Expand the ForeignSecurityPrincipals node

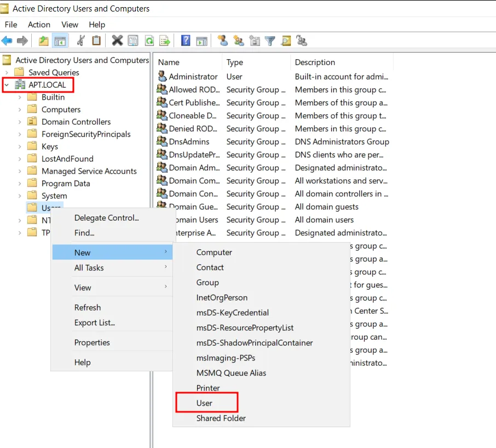[x=20, y=134]
